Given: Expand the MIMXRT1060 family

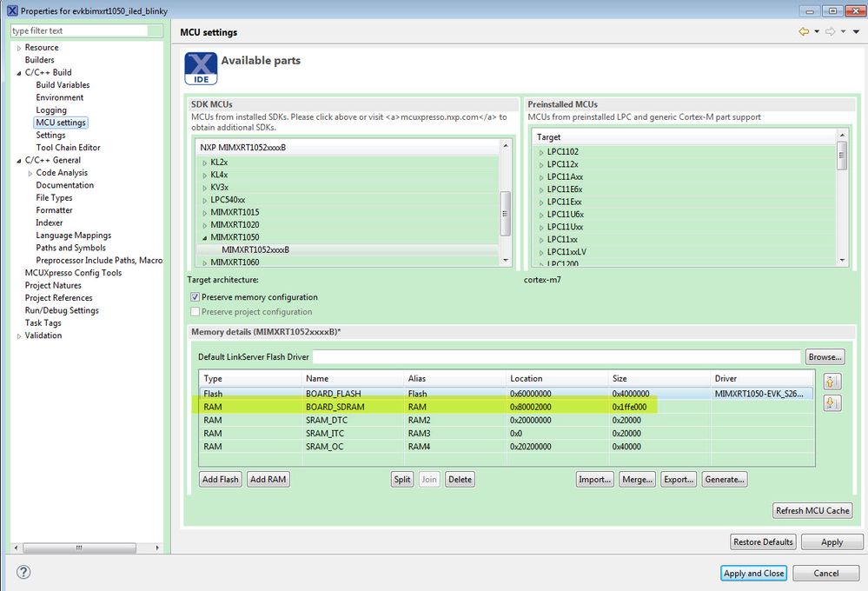Looking at the screenshot, I should (x=204, y=262).
